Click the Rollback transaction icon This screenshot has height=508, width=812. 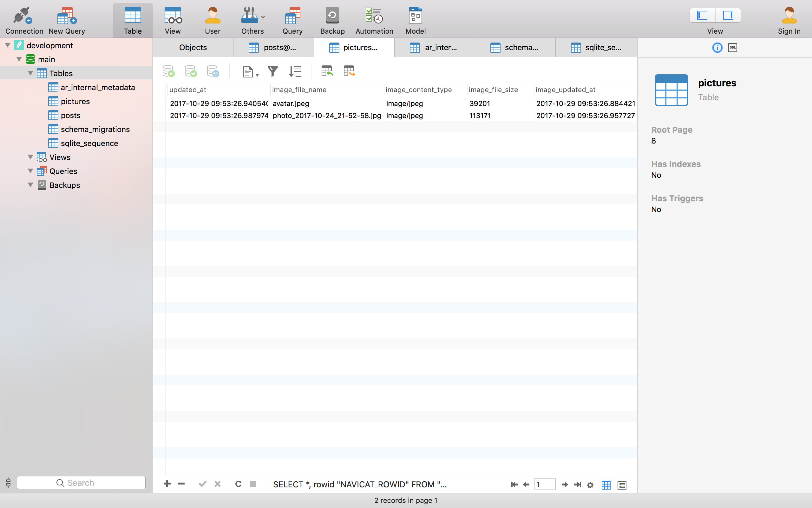coord(213,71)
